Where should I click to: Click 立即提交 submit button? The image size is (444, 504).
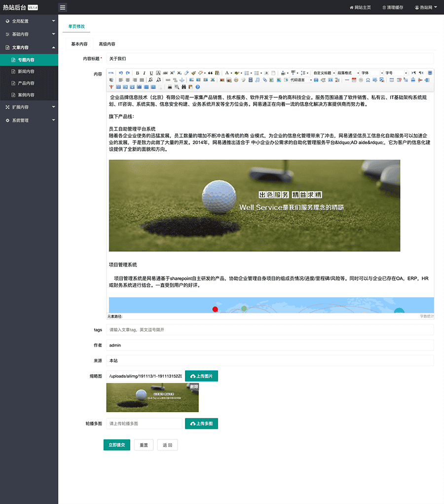117,445
